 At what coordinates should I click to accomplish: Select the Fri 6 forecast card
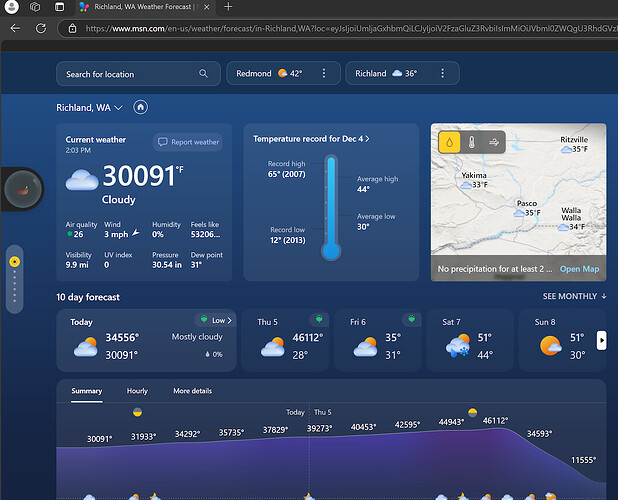coord(378,340)
